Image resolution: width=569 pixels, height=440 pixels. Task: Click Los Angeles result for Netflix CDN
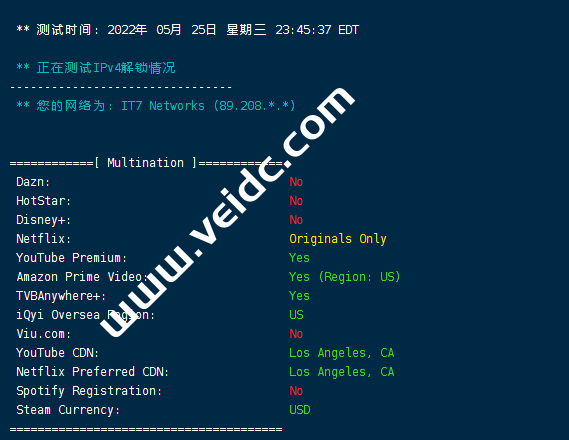(341, 372)
